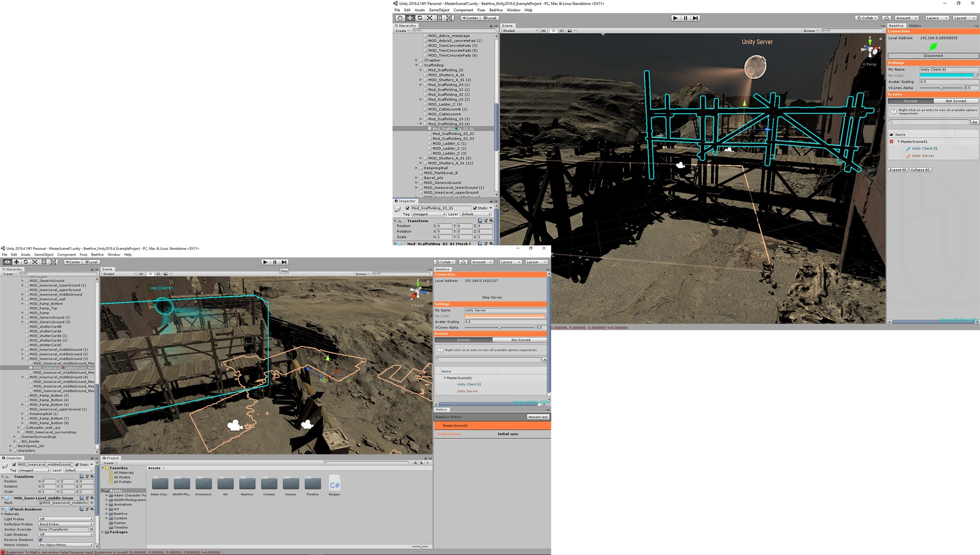The width and height of the screenshot is (980, 555).
Task: Select the Not Synced tab in server BeeHive panel
Action: pyautogui.click(x=521, y=340)
